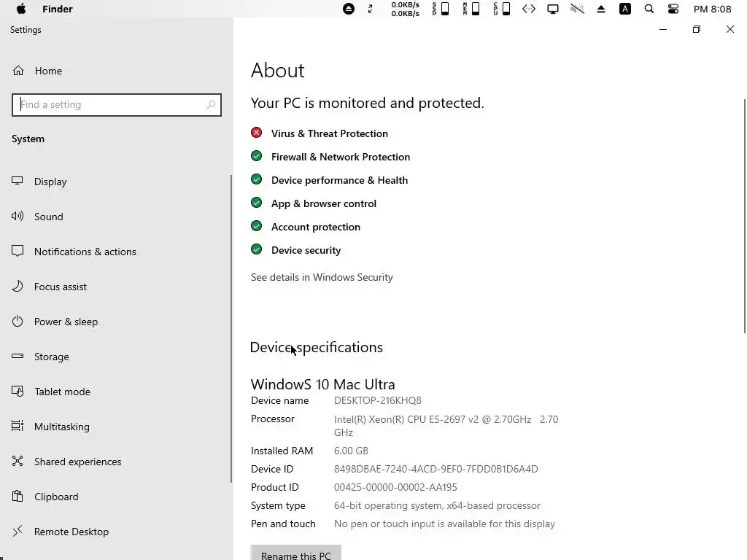This screenshot has height=560, width=747.
Task: Open Display settings
Action: coord(50,182)
